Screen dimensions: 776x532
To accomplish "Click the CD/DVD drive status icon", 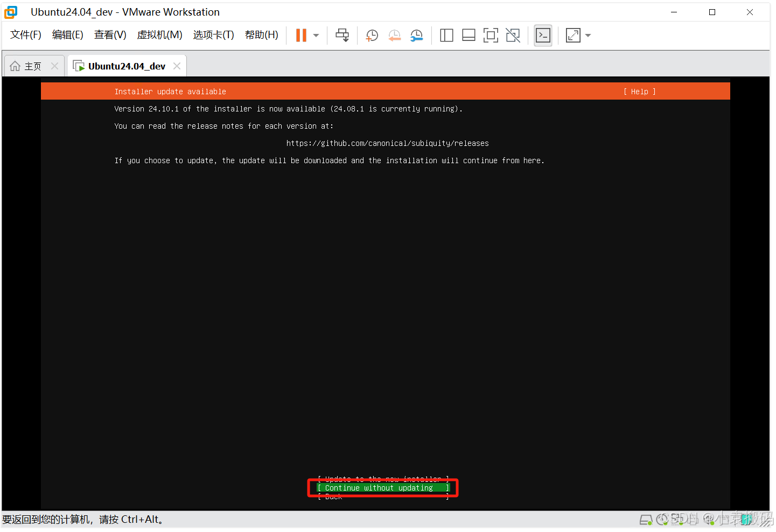I will [x=663, y=520].
